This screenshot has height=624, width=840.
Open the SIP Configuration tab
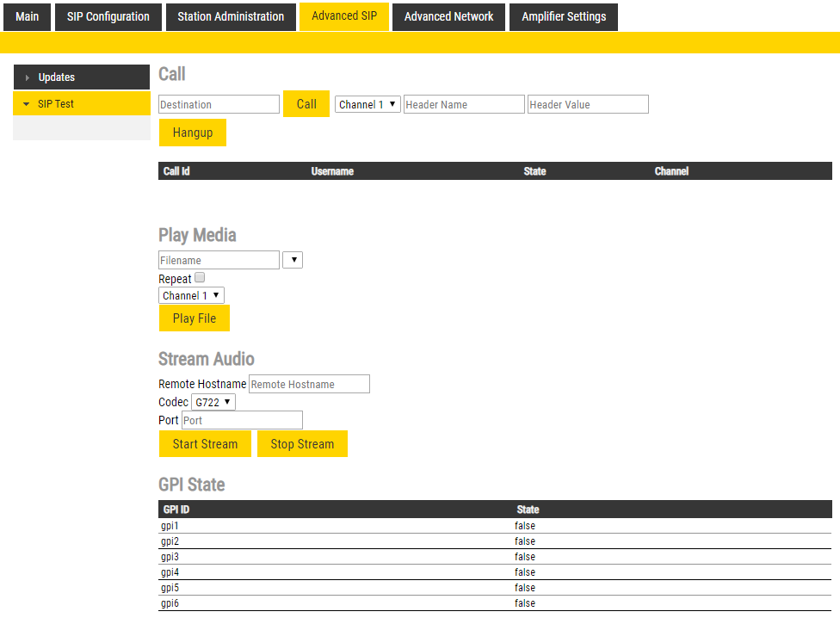(108, 16)
